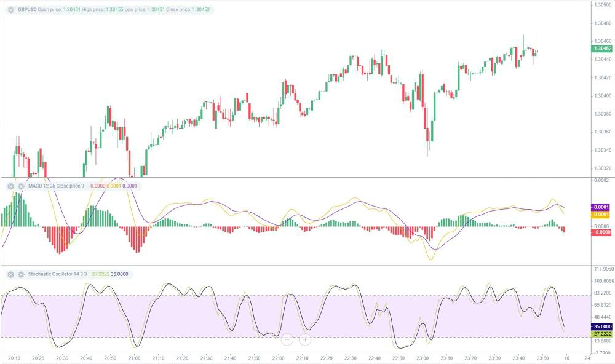This screenshot has width=615, height=364.
Task: Zoom in the chart with plus button
Action: tap(305, 339)
